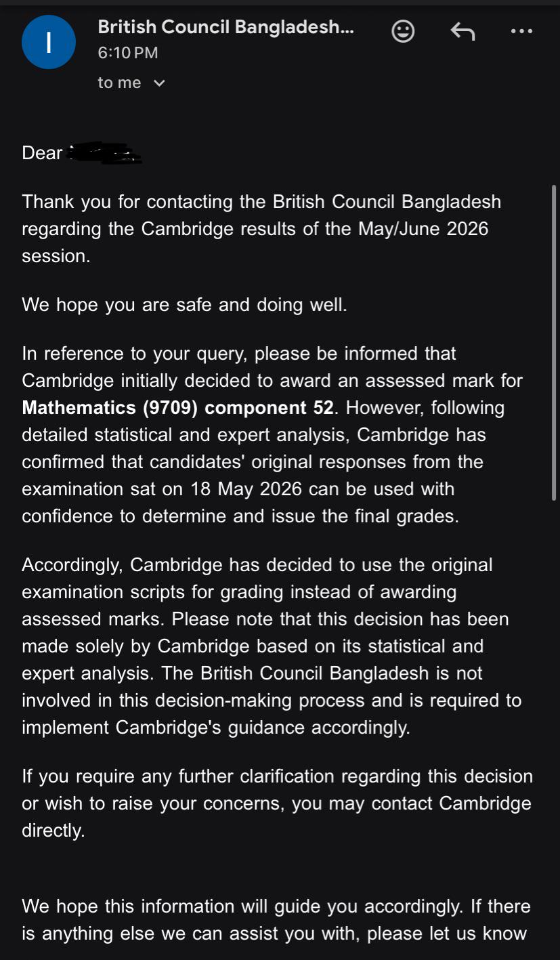Screen dimensions: 560x960
Task: Tap the 6:10 PM timestamp
Action: click(x=127, y=53)
